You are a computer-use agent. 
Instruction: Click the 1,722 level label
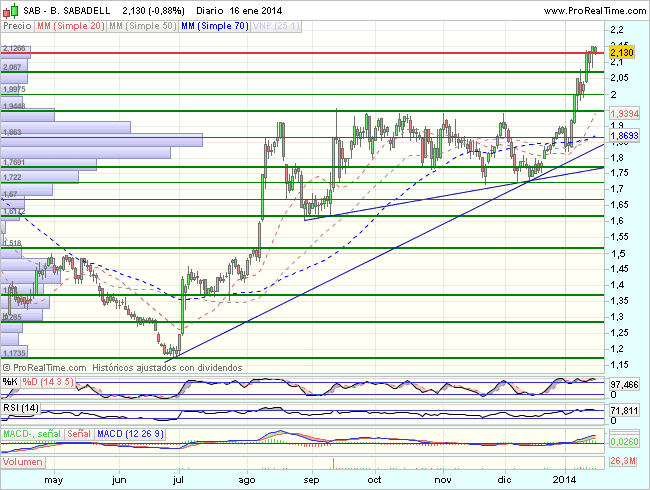[12, 177]
